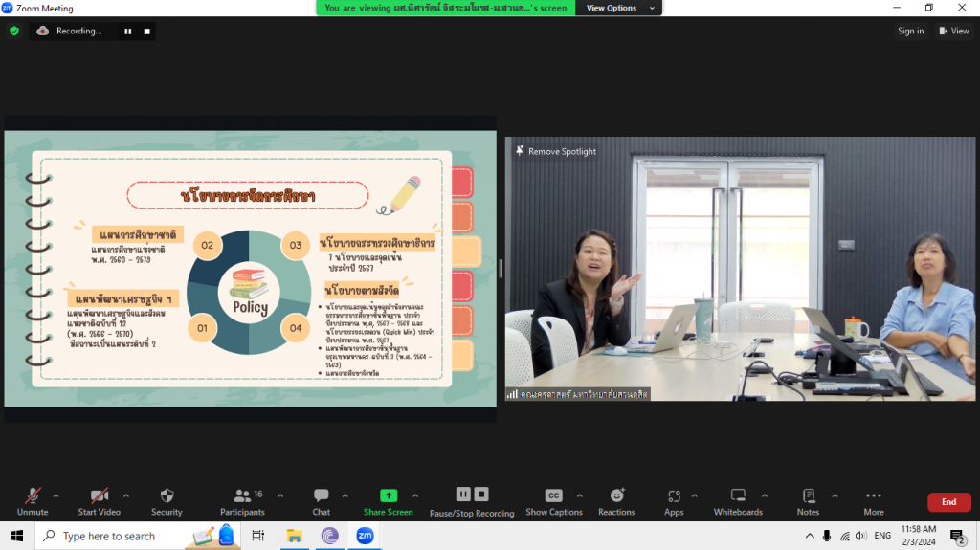The width and height of the screenshot is (980, 550).
Task: Click the red End meeting button
Action: [948, 502]
